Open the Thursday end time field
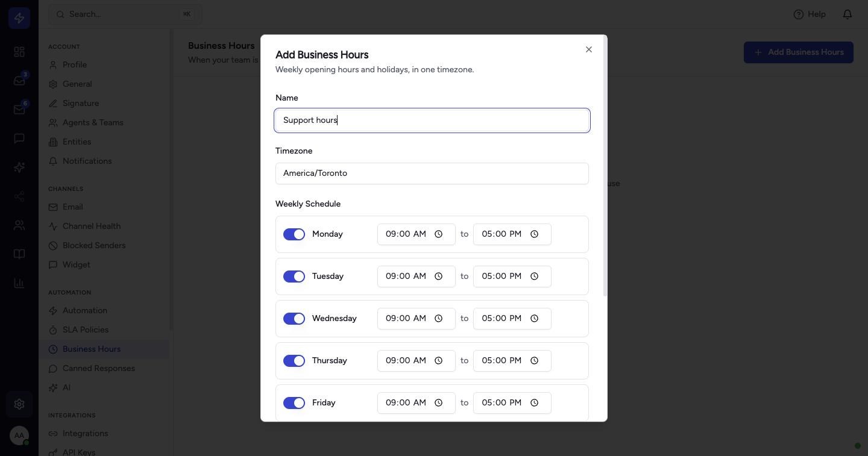 click(512, 361)
